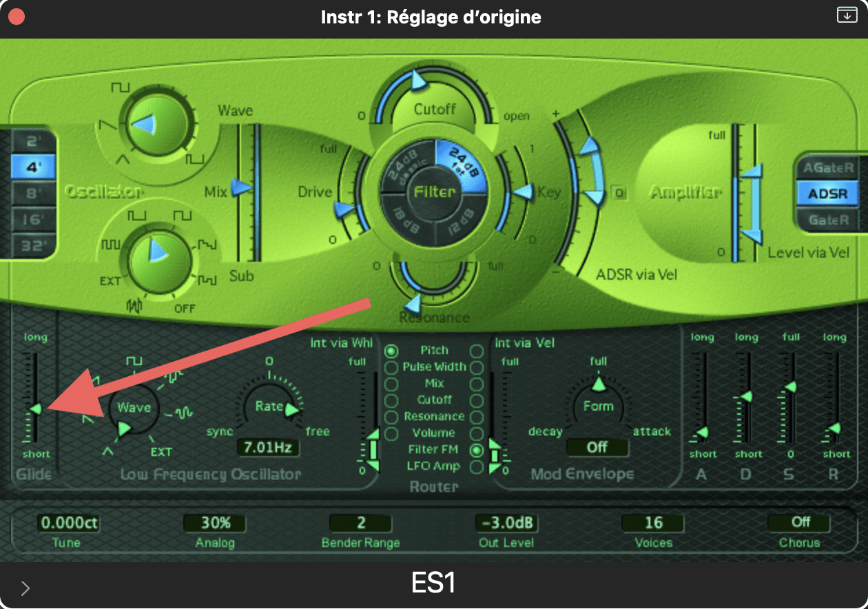Select Mod Envelope router target Filter FM
Viewport: 868px width, 609px height.
475,450
